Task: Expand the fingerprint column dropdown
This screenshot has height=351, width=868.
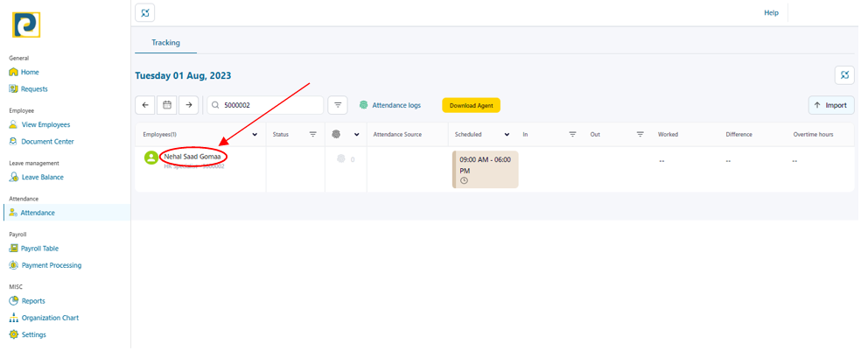Action: (x=357, y=135)
